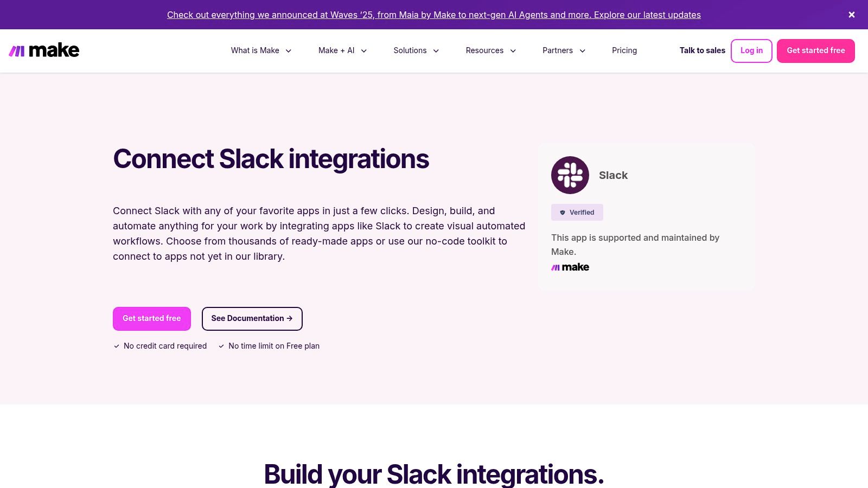Screen dimensions: 868x488
Task: Expand the Resources navigation menu
Action: point(490,50)
